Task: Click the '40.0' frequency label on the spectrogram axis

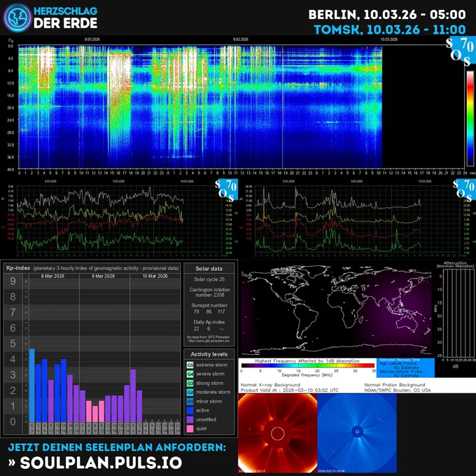Action: [x=10, y=169]
